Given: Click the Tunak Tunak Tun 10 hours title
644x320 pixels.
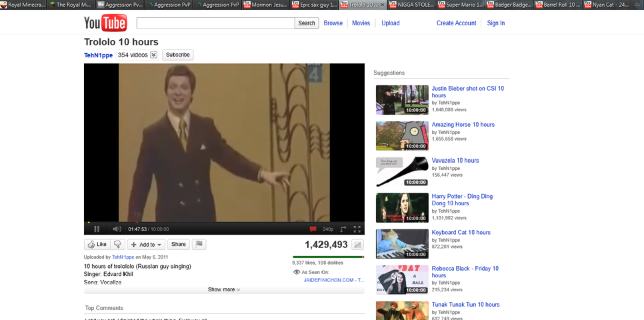Looking at the screenshot, I should [465, 305].
